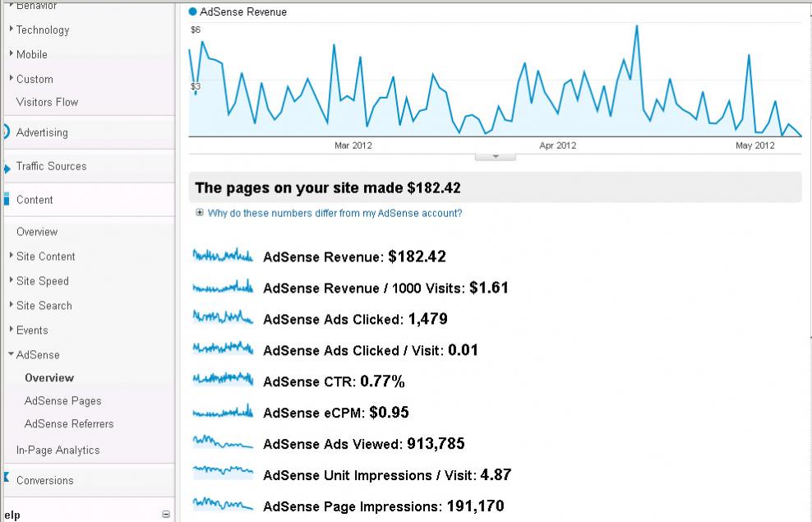
Task: Open the Traffic Sources section
Action: [51, 166]
